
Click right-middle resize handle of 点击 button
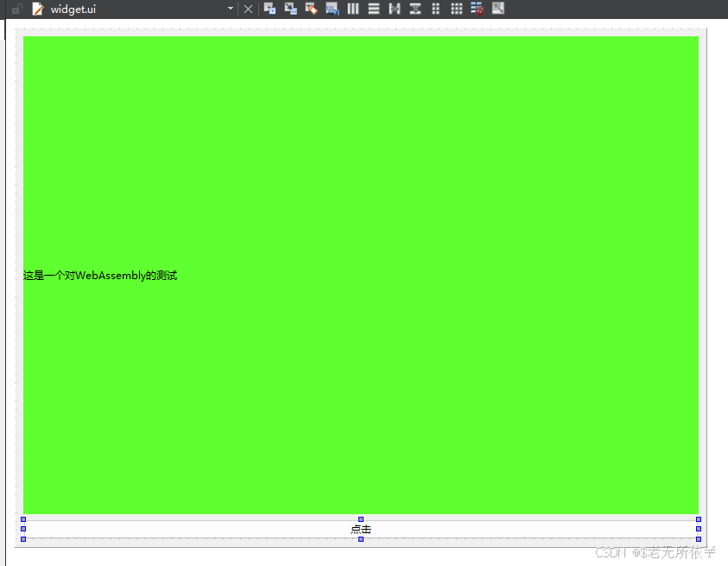[x=699, y=529]
